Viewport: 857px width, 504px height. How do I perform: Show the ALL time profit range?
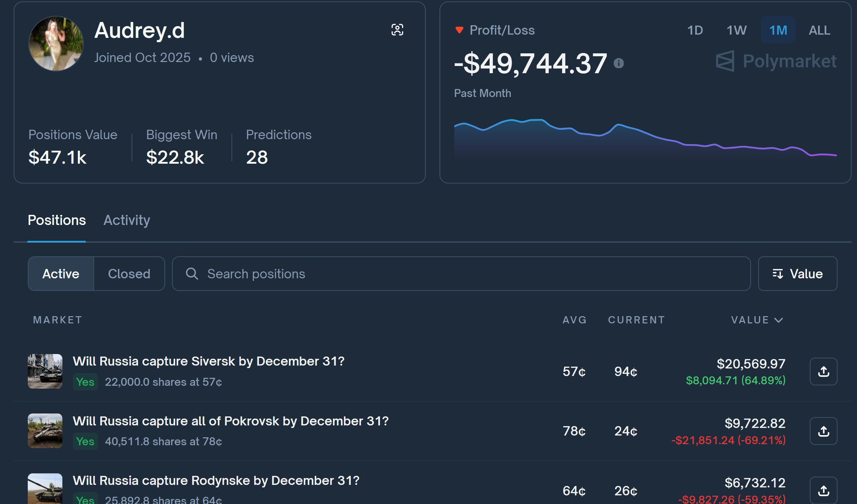pos(819,30)
